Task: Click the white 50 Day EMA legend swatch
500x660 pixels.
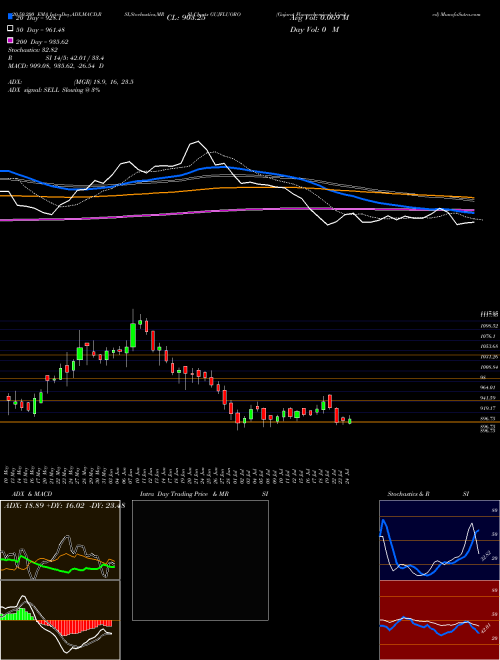Action: tap(10, 29)
